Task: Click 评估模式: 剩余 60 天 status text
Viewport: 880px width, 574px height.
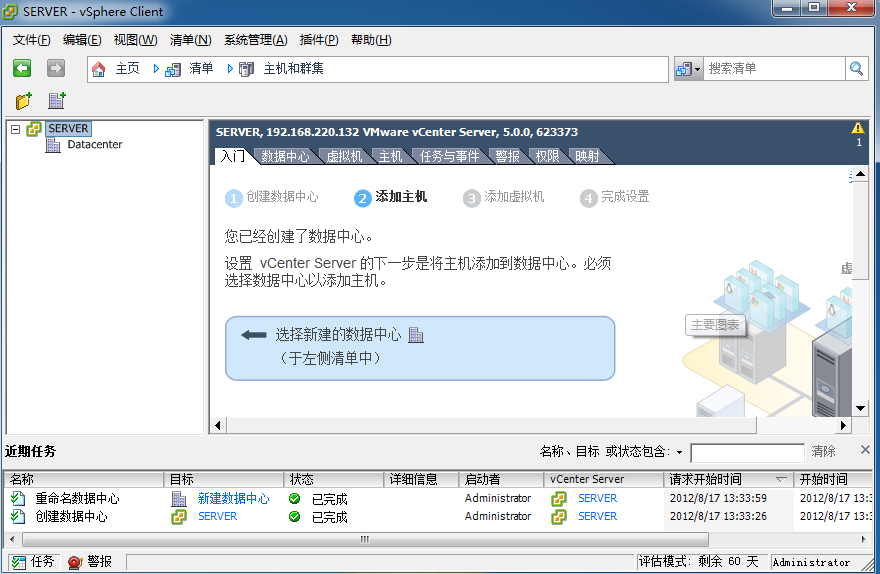Action: (698, 562)
